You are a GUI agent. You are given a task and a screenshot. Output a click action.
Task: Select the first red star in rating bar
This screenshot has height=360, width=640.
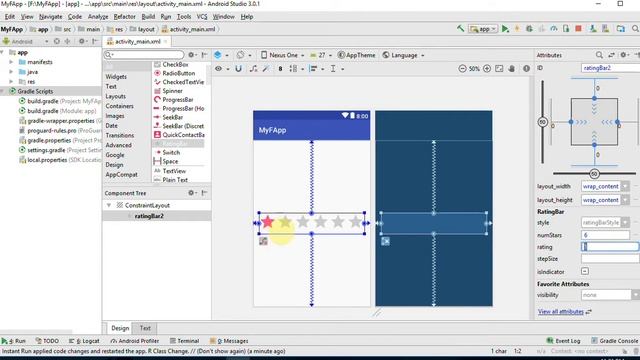point(268,222)
